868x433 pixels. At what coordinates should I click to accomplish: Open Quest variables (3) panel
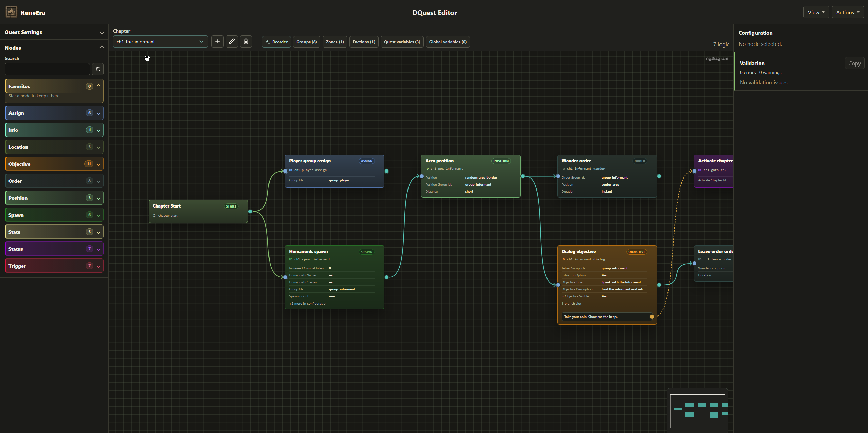click(402, 42)
